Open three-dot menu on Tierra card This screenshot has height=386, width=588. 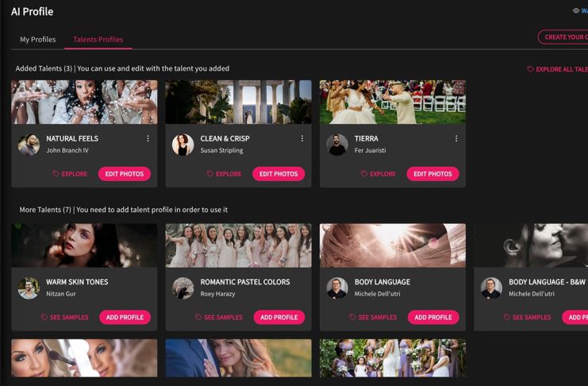click(456, 138)
